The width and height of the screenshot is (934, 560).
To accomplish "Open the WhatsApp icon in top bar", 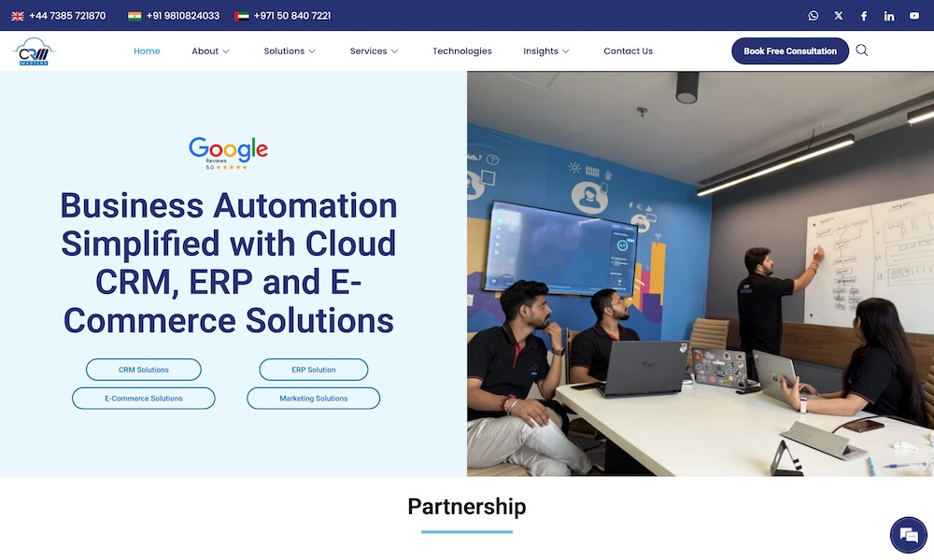I will pos(814,16).
